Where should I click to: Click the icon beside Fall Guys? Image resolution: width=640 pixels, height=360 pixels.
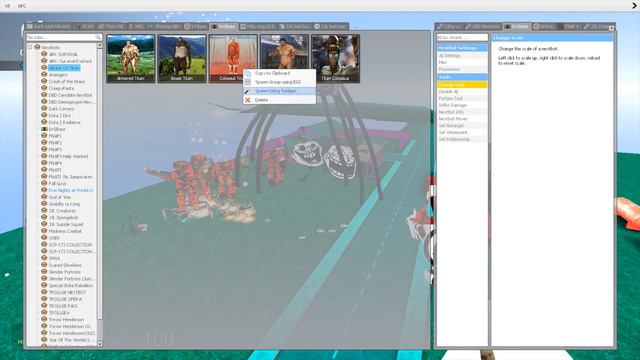click(x=44, y=184)
